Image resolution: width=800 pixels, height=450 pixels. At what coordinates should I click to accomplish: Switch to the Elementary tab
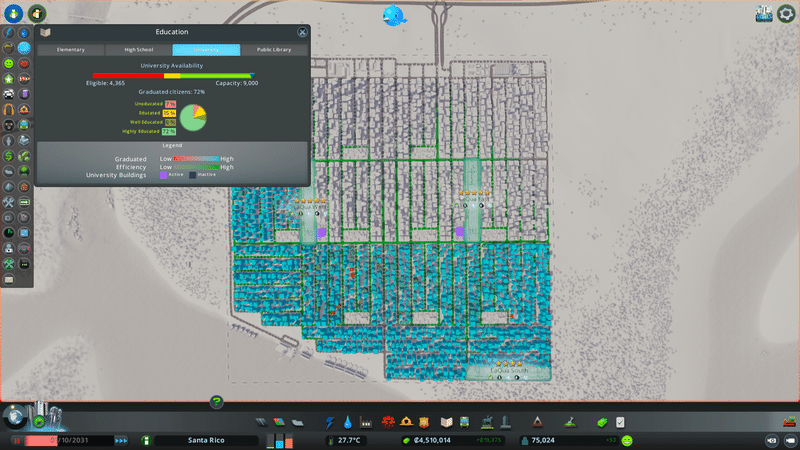[x=71, y=49]
